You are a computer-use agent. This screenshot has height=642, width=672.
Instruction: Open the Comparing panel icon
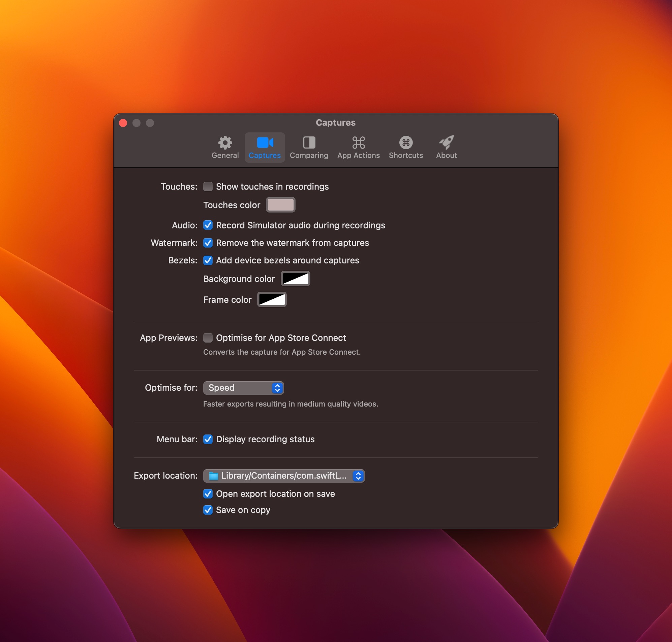tap(308, 143)
